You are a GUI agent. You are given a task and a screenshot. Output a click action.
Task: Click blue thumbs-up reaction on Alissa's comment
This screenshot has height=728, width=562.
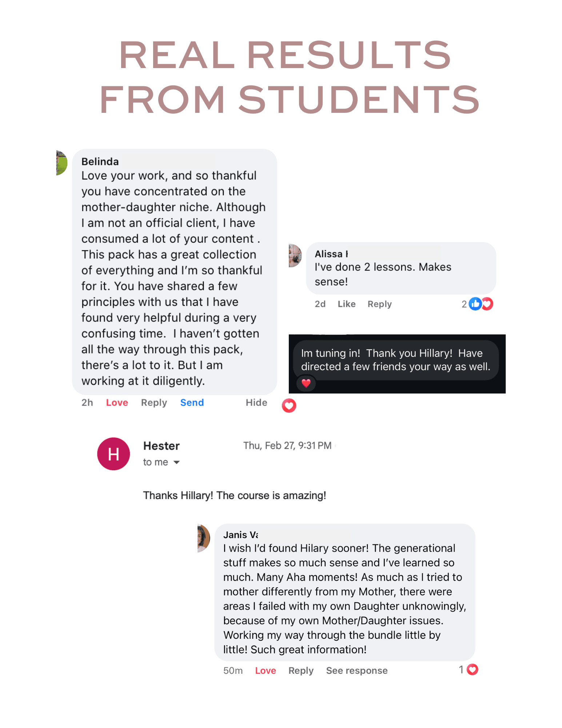475,304
